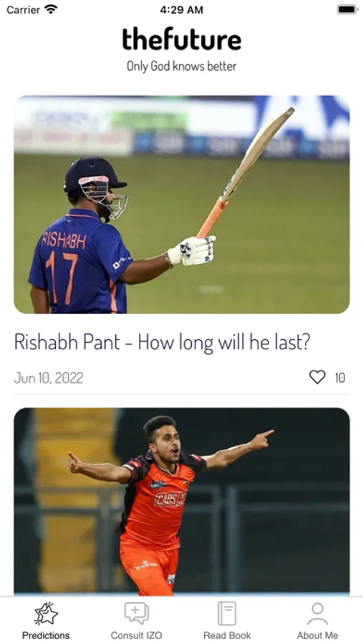Viewport: 363px width, 644px height.
Task: Open the Consult IZO chat icon
Action: 137,614
